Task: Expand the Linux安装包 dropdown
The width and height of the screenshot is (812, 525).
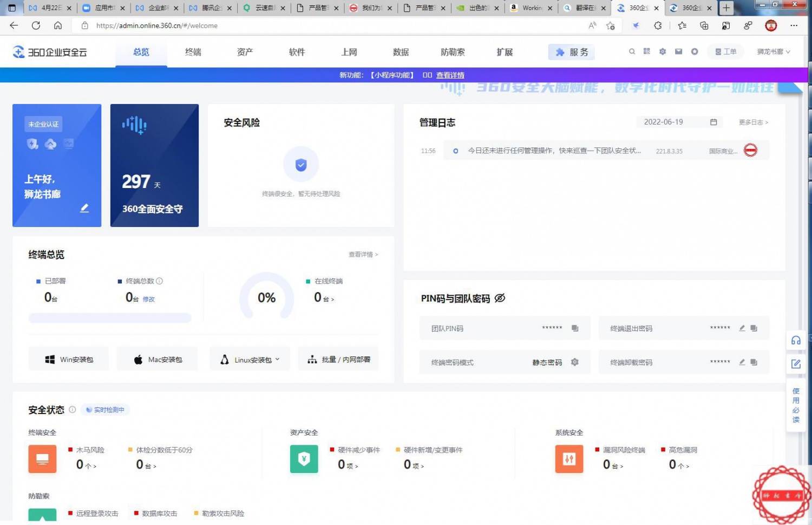Action: [250, 359]
